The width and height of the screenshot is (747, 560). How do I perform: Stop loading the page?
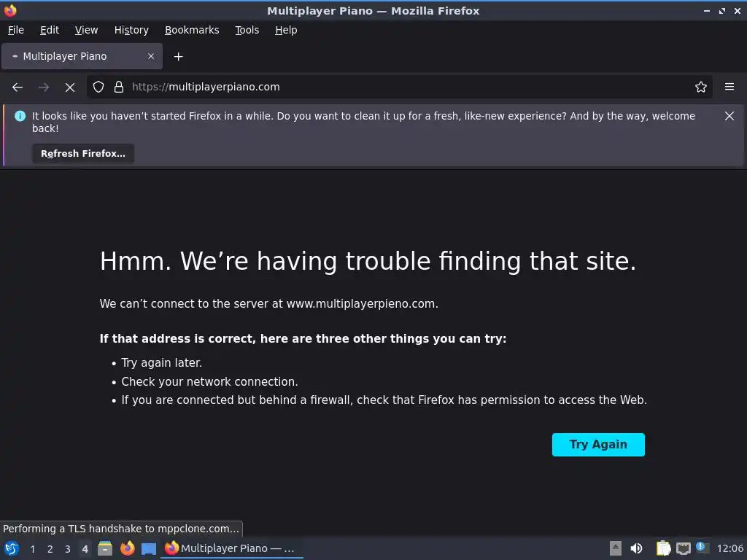click(70, 87)
